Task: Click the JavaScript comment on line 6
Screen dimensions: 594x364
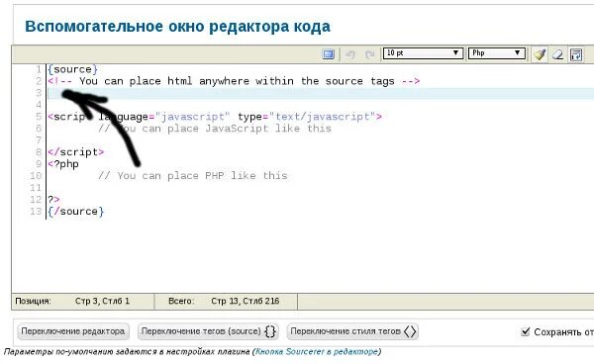Action: (215, 129)
